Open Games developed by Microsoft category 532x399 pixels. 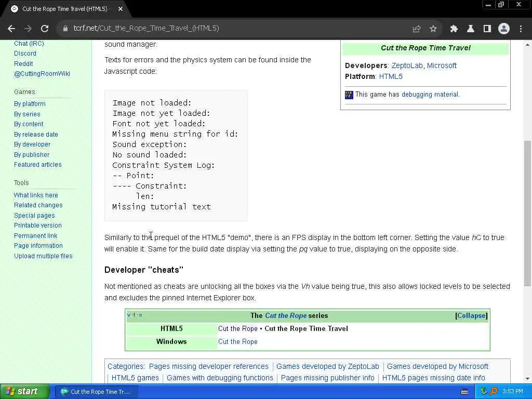tap(437, 366)
